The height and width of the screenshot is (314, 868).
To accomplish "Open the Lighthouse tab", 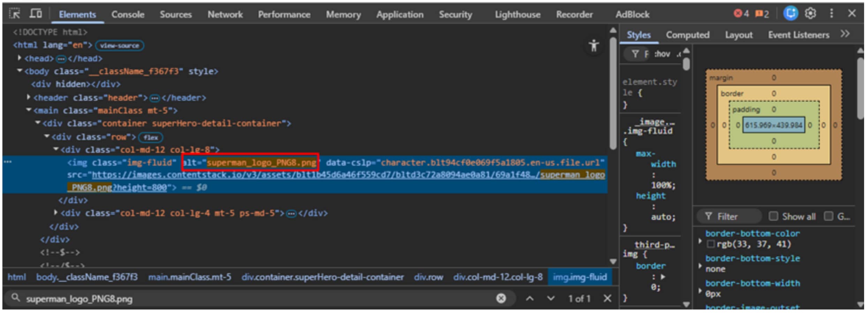I will [x=518, y=14].
